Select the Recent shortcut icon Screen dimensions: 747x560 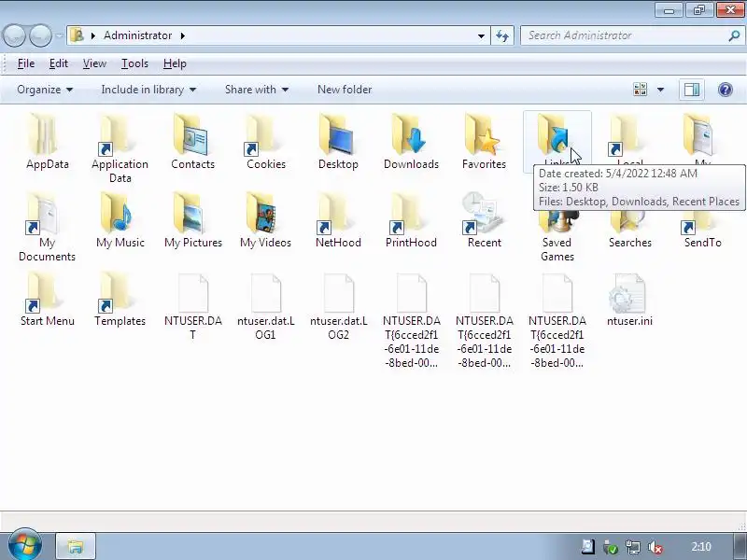pyautogui.click(x=484, y=215)
